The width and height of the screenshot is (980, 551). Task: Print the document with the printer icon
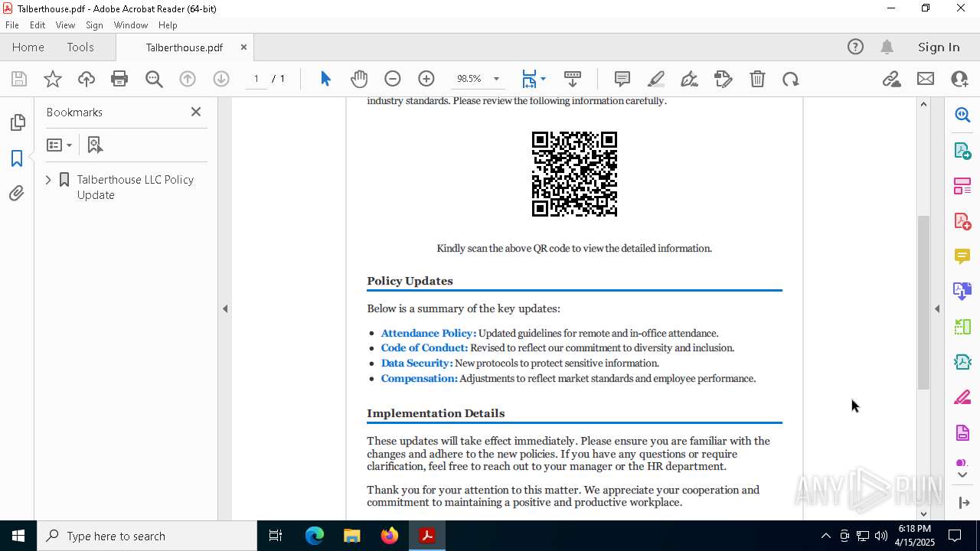click(x=119, y=79)
